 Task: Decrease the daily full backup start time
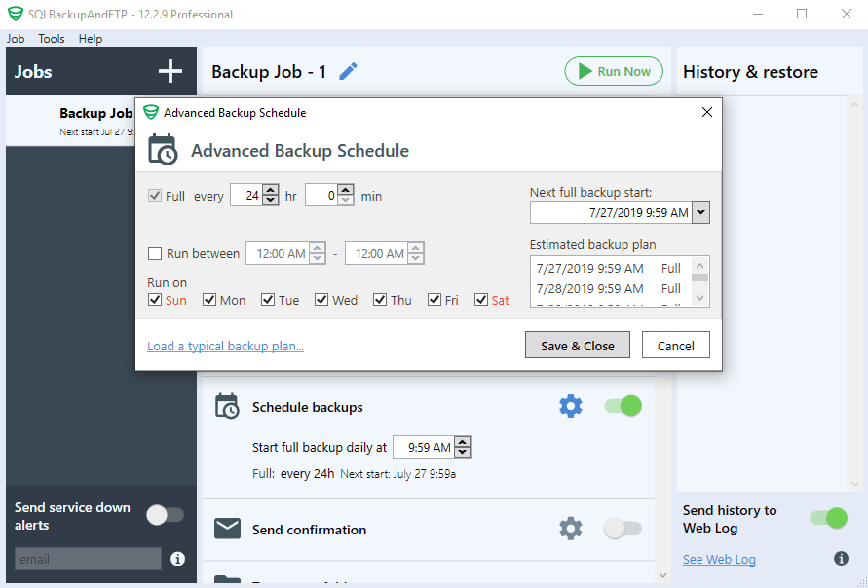(462, 453)
